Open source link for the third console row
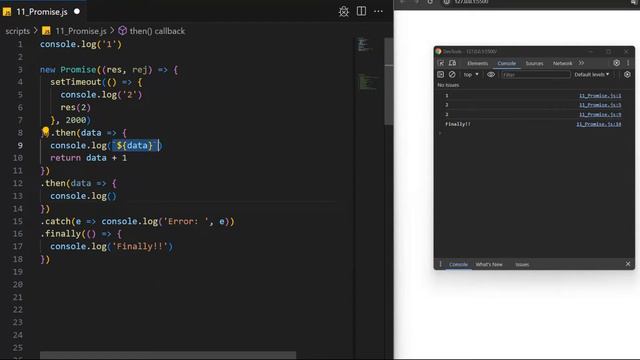The width and height of the screenshot is (640, 360). tap(600, 115)
